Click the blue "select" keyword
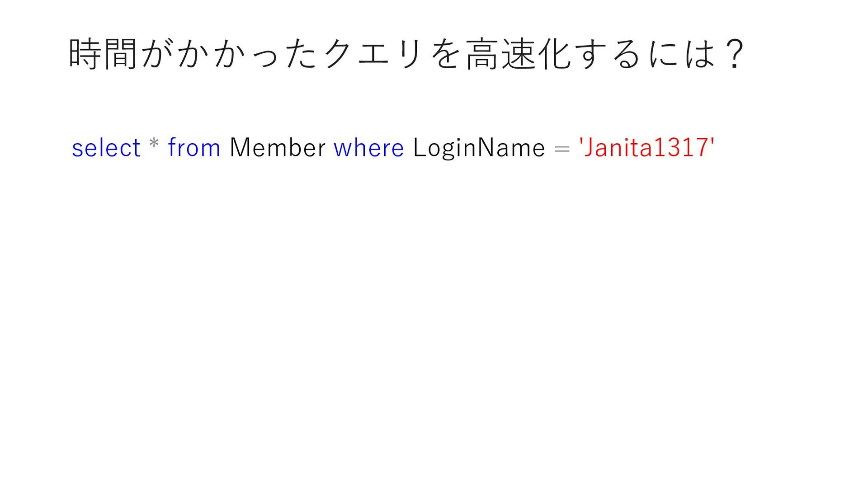 [x=106, y=148]
